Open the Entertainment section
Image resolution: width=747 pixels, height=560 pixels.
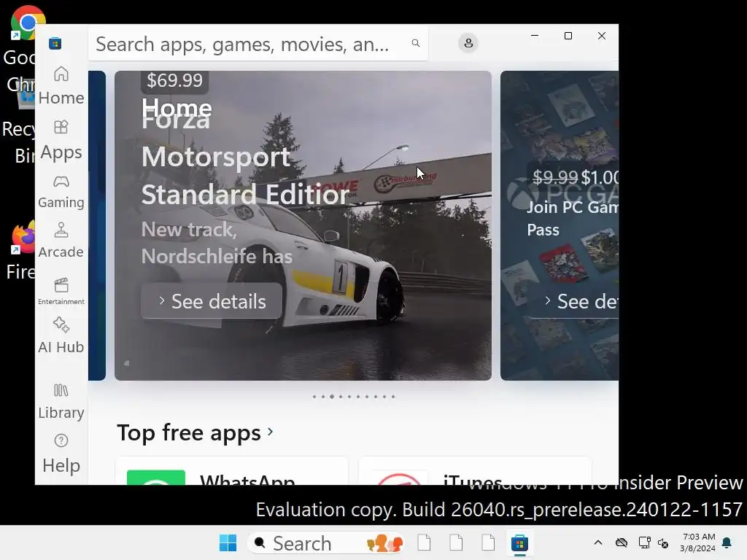(x=61, y=291)
